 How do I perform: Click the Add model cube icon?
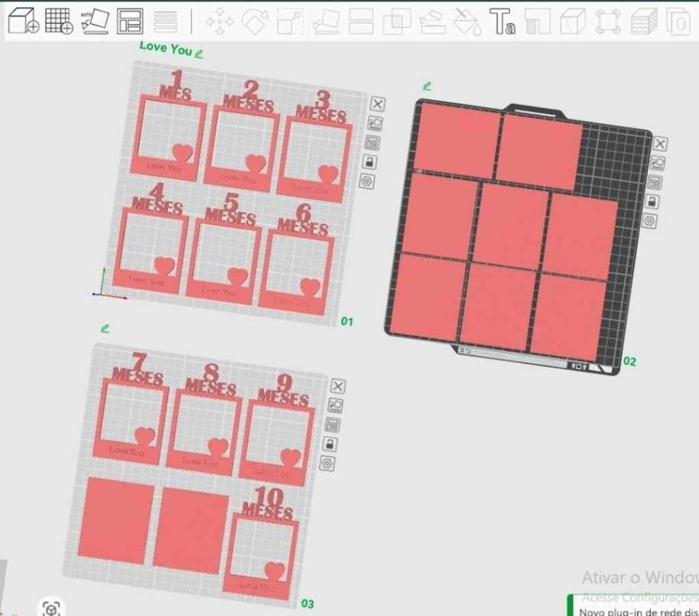coord(23,21)
